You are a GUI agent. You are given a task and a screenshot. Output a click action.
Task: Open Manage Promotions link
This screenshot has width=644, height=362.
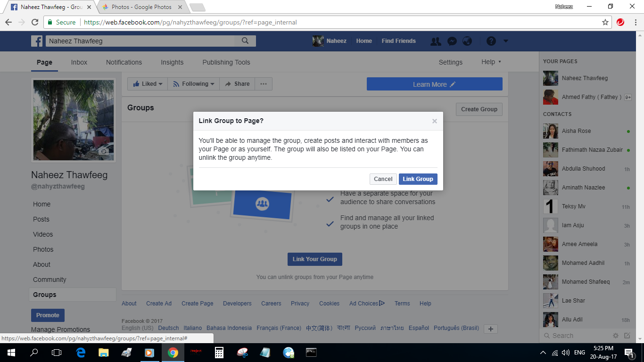coord(60,329)
